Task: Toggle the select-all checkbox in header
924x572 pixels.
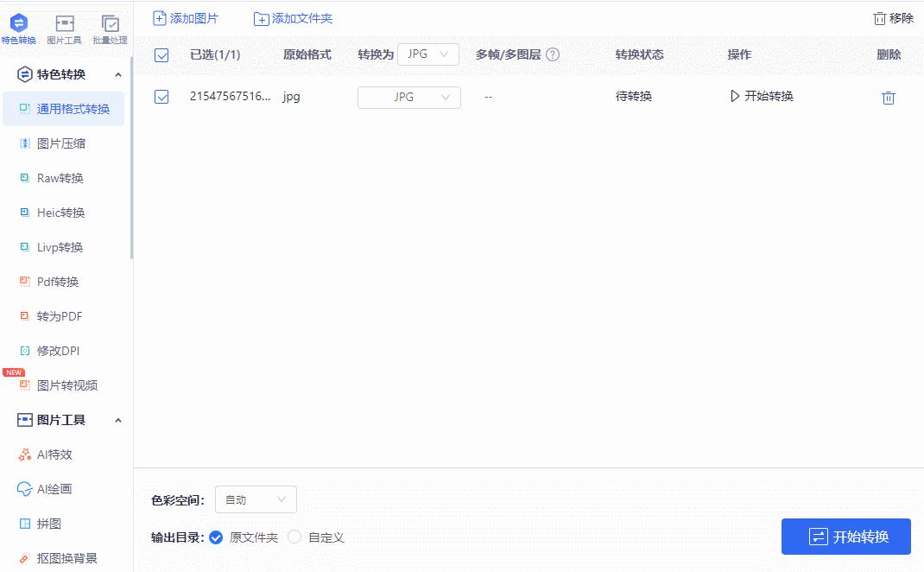Action: (161, 54)
